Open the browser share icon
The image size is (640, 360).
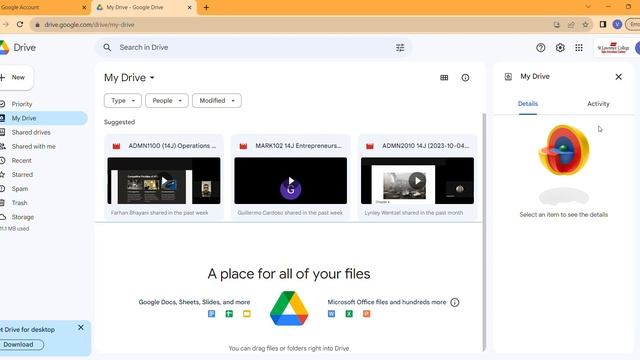pyautogui.click(x=571, y=24)
